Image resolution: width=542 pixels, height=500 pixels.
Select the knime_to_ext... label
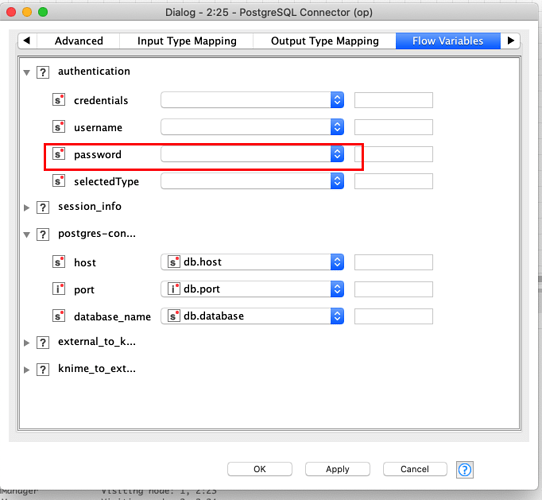tap(97, 369)
